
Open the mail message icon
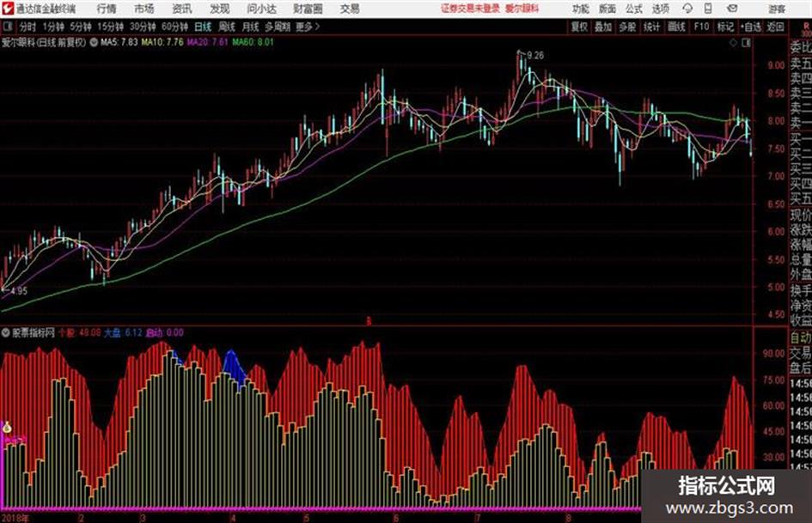[732, 9]
